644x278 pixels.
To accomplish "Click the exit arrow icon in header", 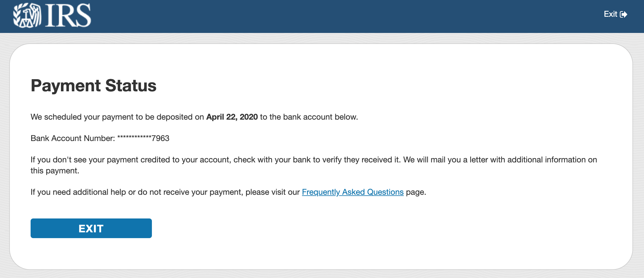I will (x=623, y=14).
